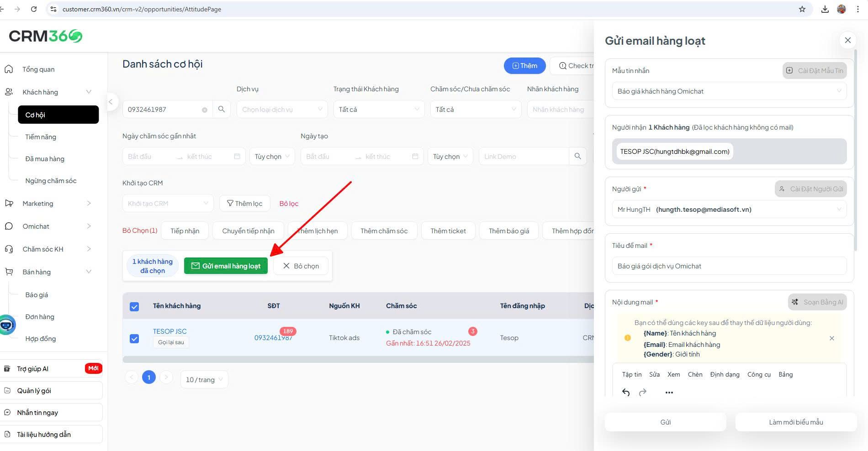Click the green Gửi email hàng loạt button
This screenshot has height=451, width=868.
click(x=226, y=266)
